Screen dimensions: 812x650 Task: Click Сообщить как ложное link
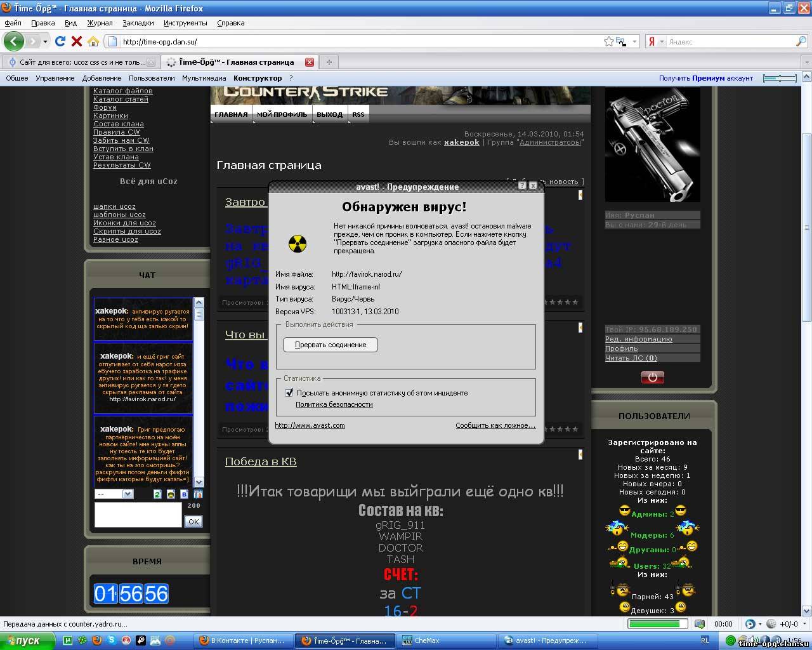tap(495, 425)
